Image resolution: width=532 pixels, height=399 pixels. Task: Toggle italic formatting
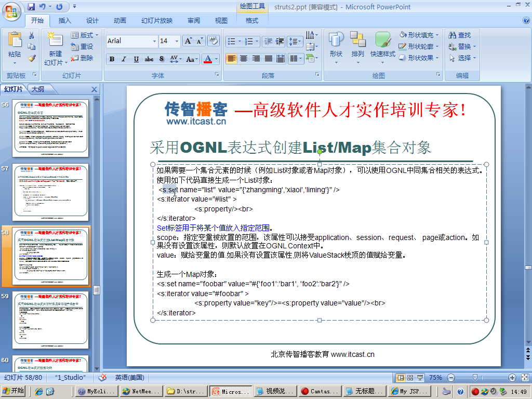tap(124, 59)
